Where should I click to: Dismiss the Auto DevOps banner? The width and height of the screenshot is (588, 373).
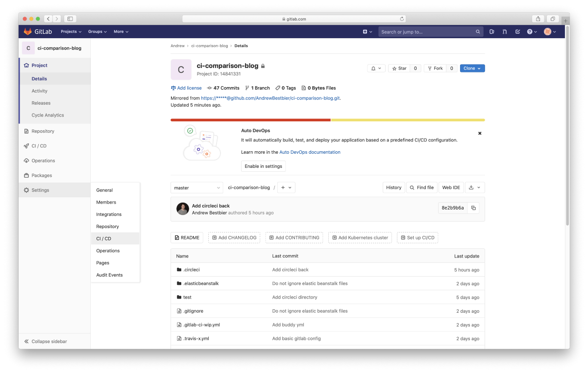coord(480,133)
